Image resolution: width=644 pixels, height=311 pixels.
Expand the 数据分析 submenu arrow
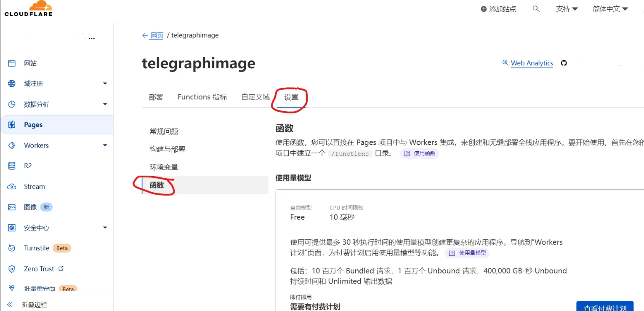click(105, 105)
